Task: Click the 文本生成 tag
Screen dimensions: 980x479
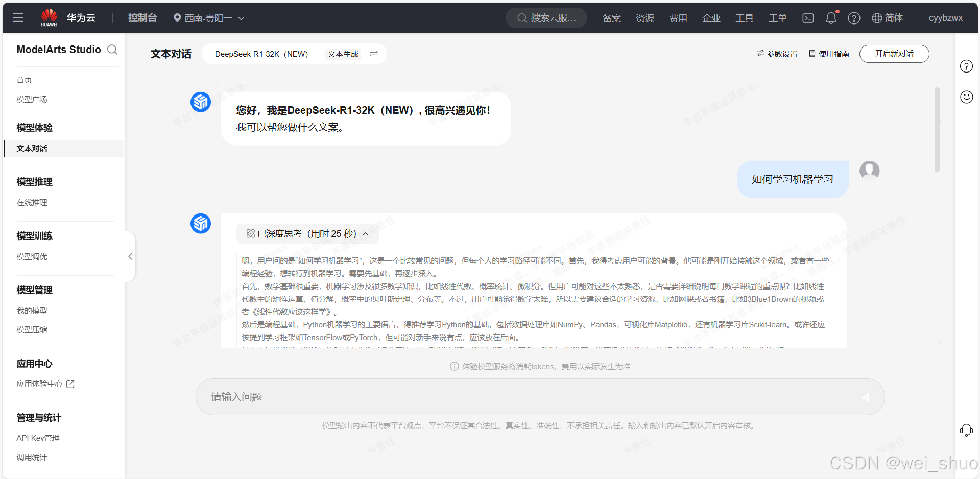Action: click(343, 54)
